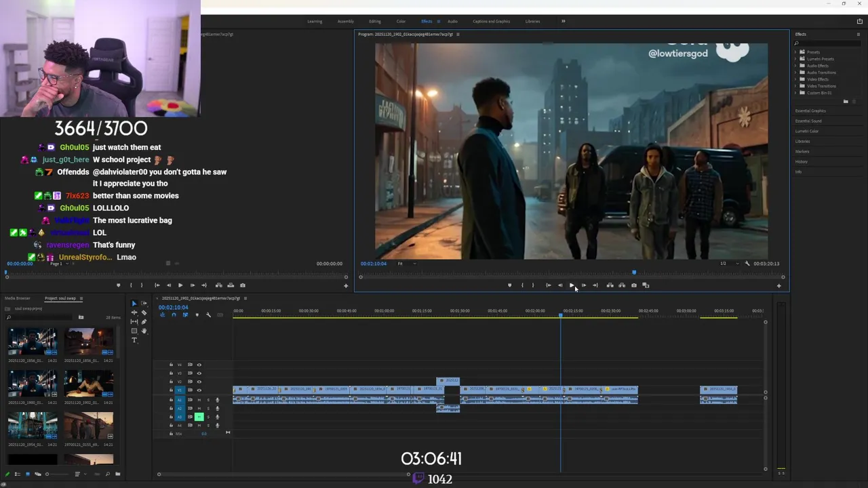Select the Type tool
This screenshot has height=488, width=868.
134,340
